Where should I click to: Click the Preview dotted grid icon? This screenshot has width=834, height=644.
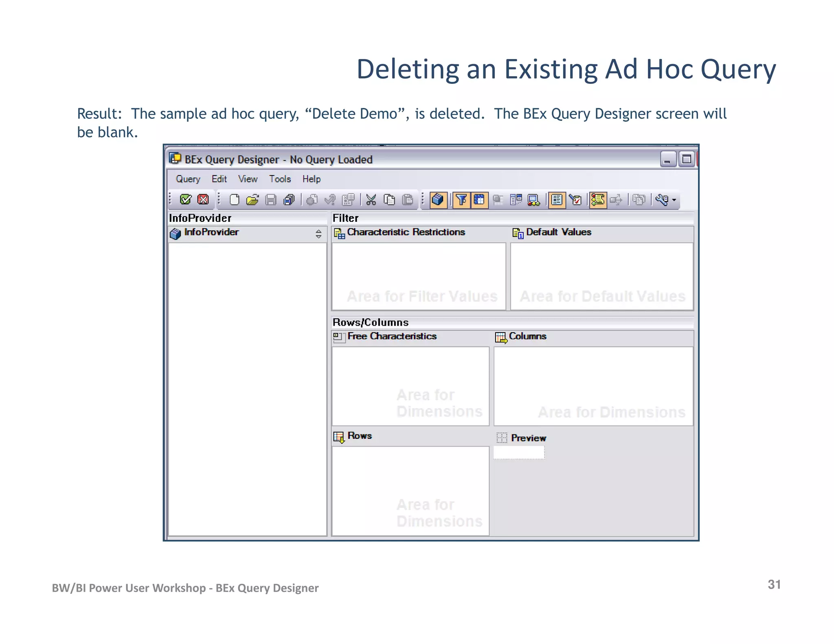click(502, 438)
